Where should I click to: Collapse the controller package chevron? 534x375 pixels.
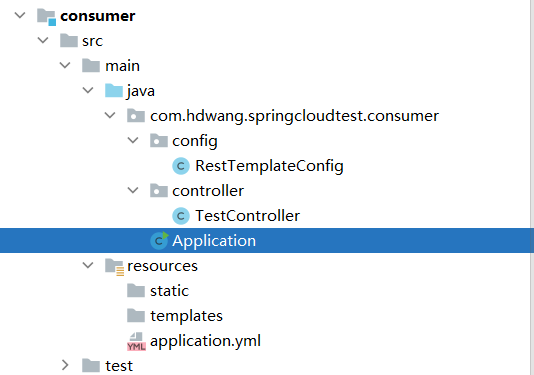133,190
